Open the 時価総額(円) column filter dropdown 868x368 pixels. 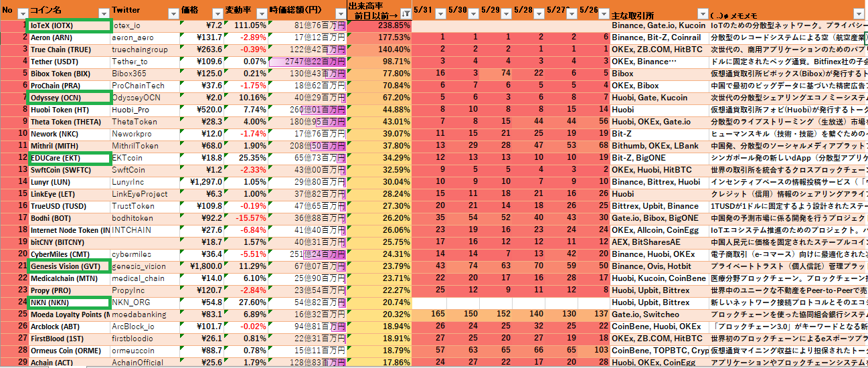[x=339, y=13]
